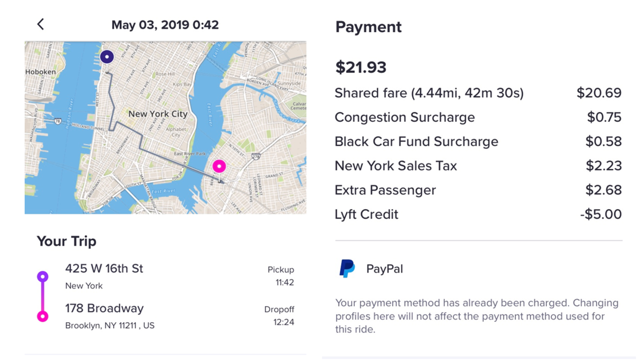
Task: Go back using the left chevron arrow
Action: pos(40,24)
